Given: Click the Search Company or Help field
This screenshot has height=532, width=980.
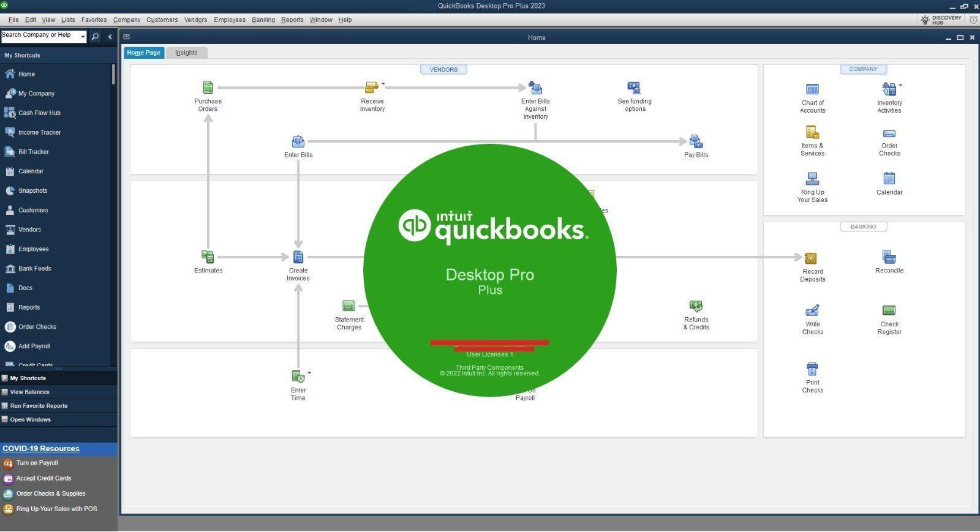Looking at the screenshot, I should (39, 37).
